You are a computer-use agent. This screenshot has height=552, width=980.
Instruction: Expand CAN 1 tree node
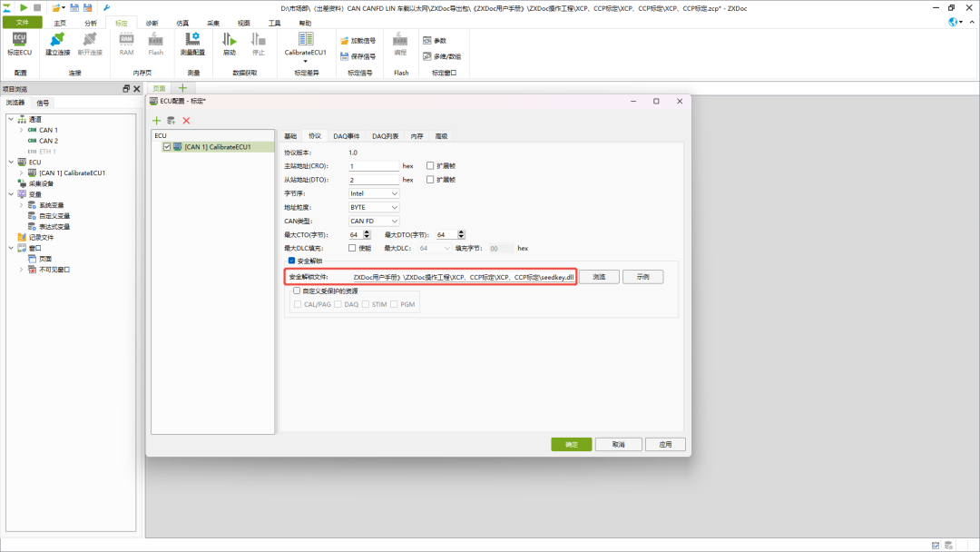pos(21,130)
